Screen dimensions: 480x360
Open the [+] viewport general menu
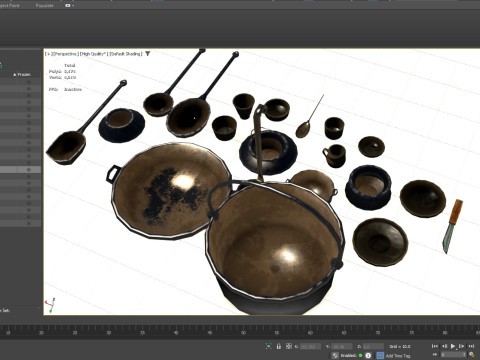[x=48, y=54]
